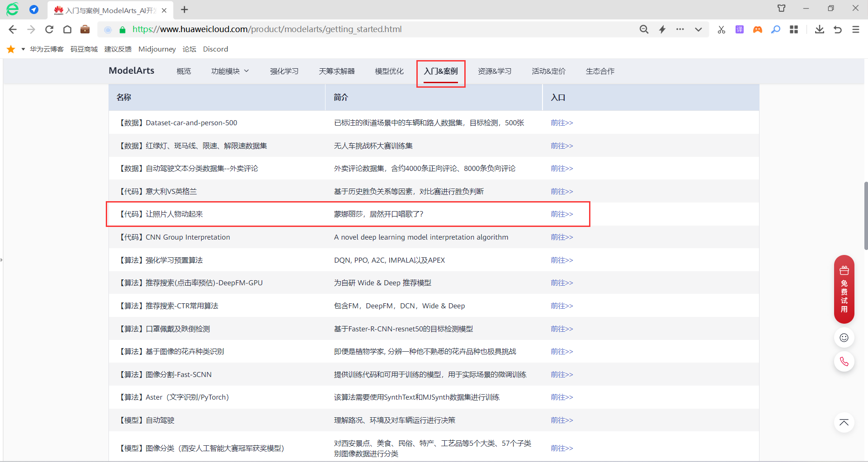Click the 简介 column header
The image size is (868, 462).
(434, 97)
